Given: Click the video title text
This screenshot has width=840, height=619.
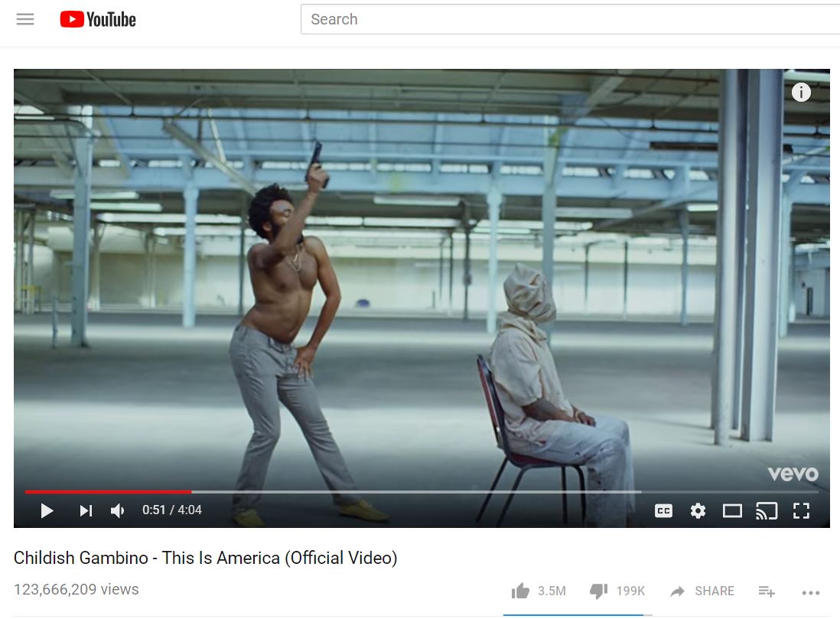Looking at the screenshot, I should point(205,557).
